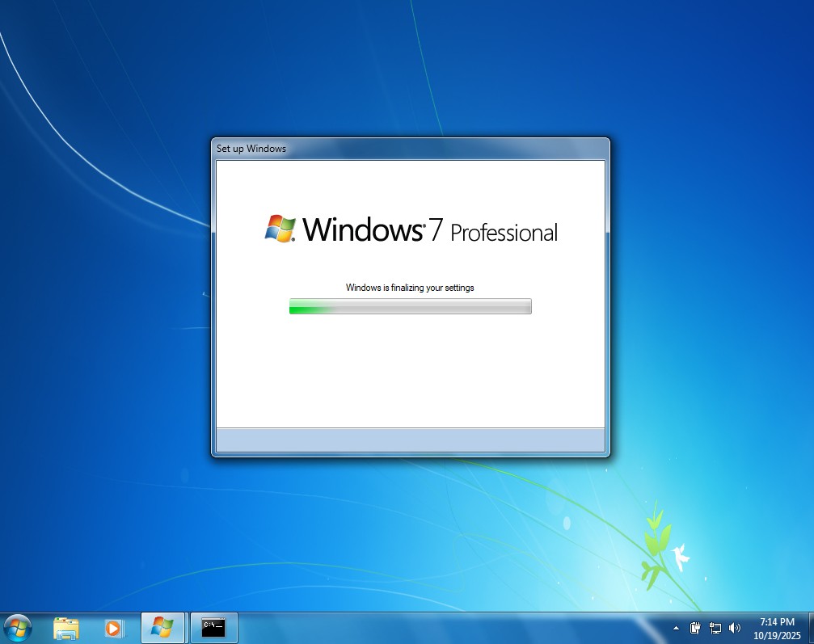Open the network status tray icon
The width and height of the screenshot is (814, 644).
pos(715,628)
